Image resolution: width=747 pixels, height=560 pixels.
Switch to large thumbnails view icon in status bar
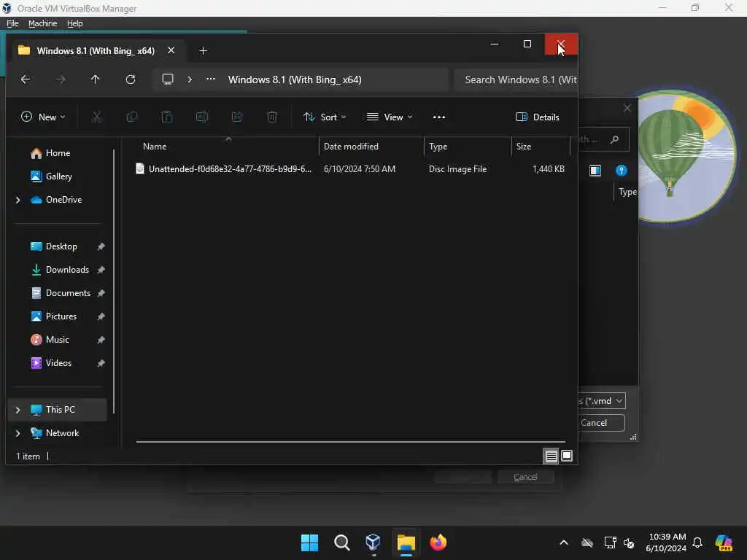coord(566,456)
